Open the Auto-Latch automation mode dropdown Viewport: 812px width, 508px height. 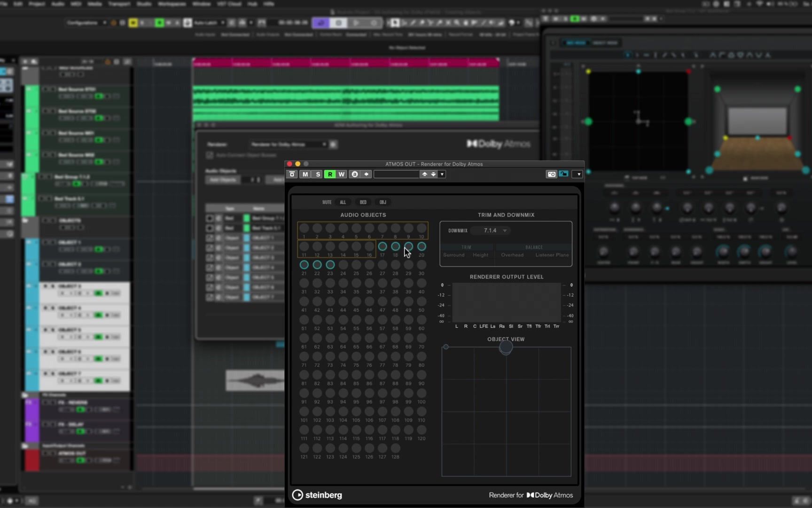[209, 23]
